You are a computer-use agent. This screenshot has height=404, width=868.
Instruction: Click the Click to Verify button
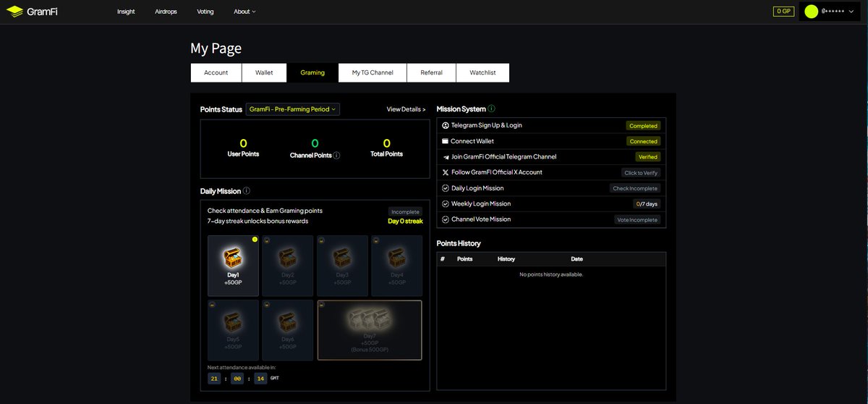pyautogui.click(x=642, y=173)
